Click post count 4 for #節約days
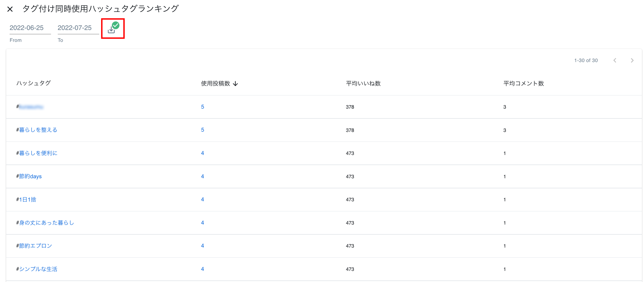This screenshot has width=644, height=282. point(203,176)
